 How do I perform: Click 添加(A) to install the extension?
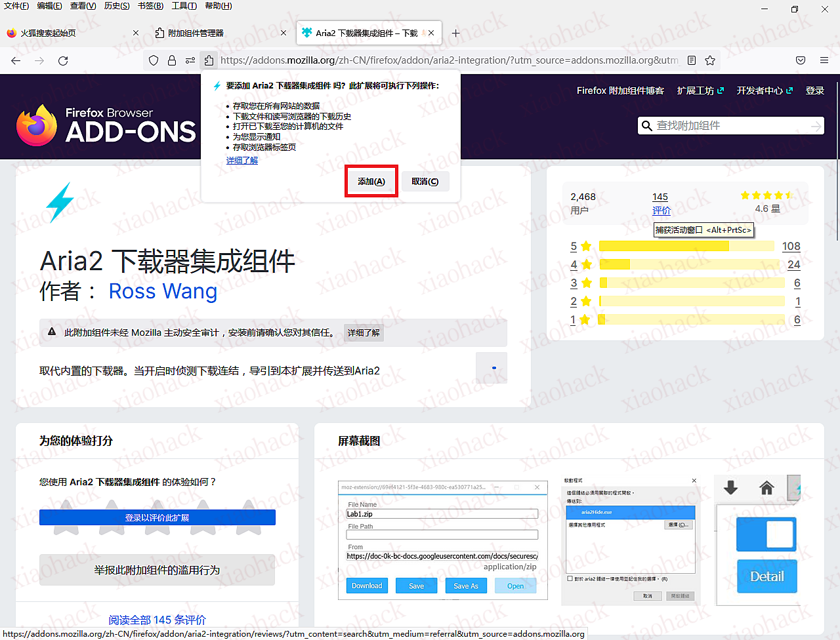pyautogui.click(x=371, y=182)
